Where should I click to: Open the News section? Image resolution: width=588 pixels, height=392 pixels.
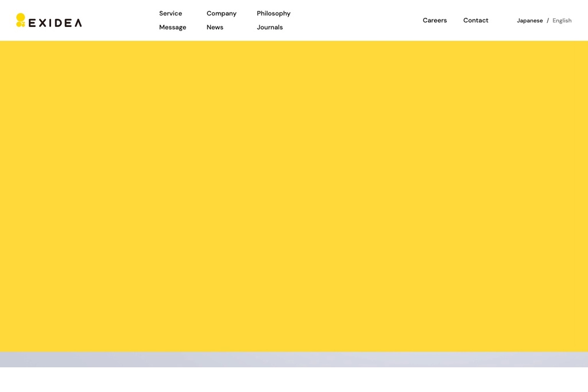point(215,27)
